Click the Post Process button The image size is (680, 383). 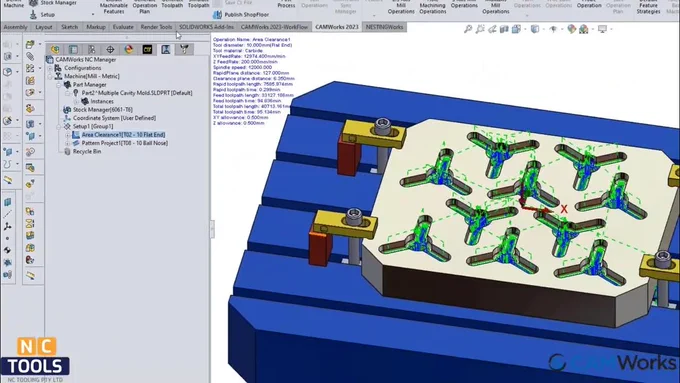(x=286, y=4)
